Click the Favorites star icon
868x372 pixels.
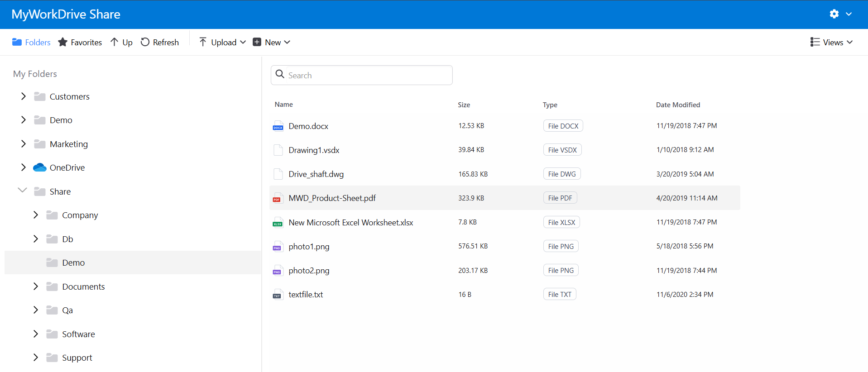pos(63,42)
